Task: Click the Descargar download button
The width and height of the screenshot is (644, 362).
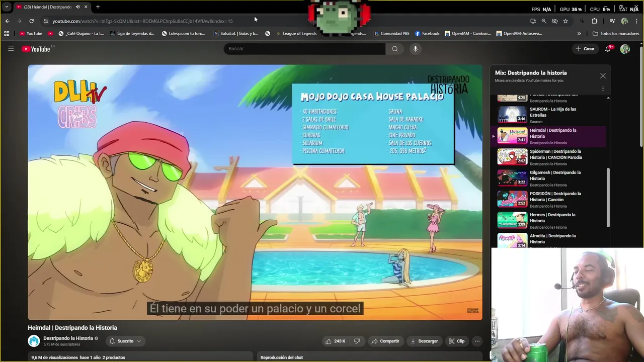Action: (x=424, y=341)
